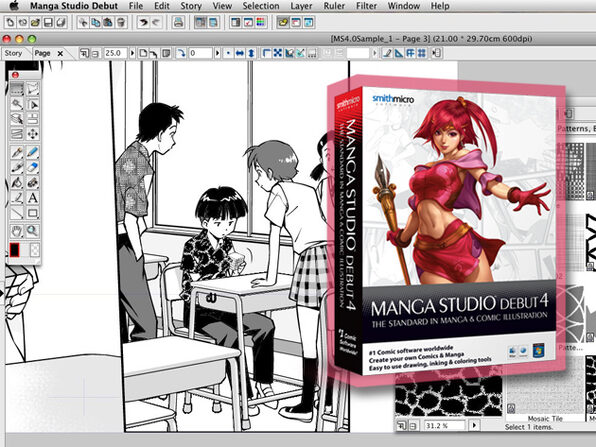This screenshot has width=596, height=447.
Task: Select the Rectangle shape tool
Action: point(33,213)
